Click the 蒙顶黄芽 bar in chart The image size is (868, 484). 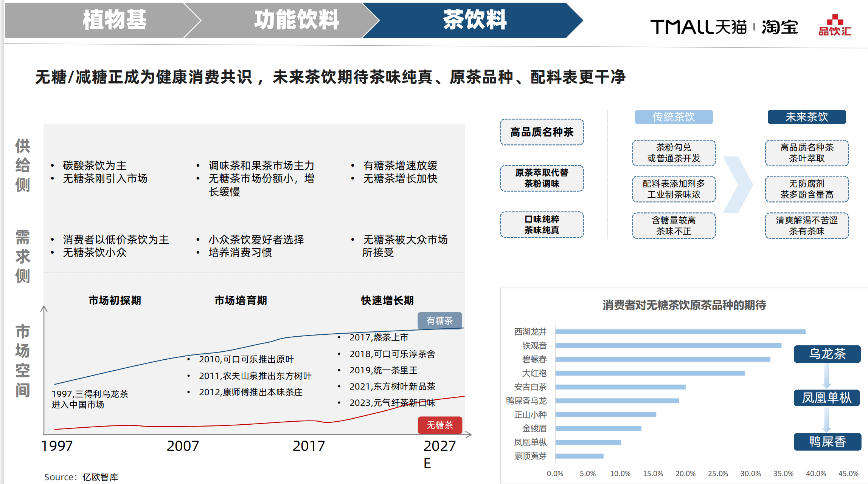[579, 456]
